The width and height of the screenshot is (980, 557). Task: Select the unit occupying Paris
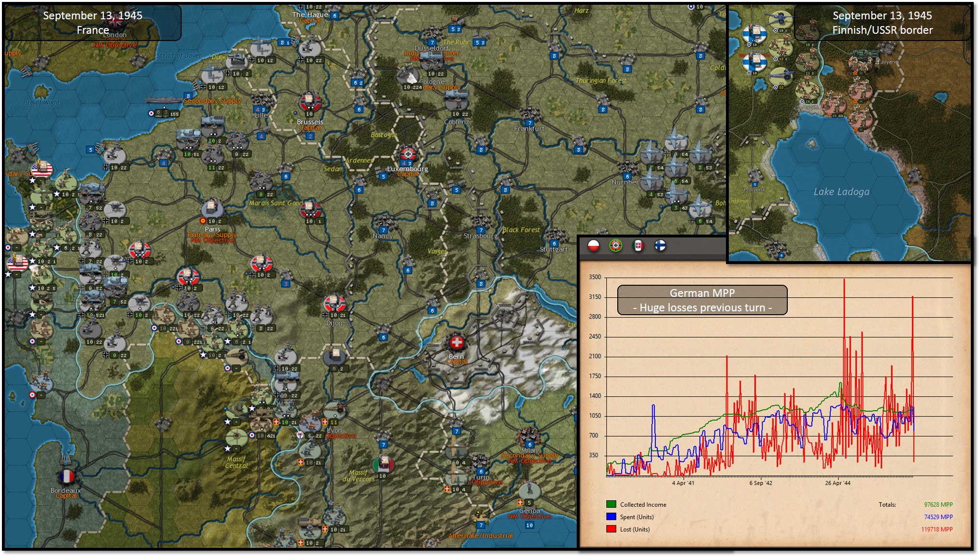point(212,209)
